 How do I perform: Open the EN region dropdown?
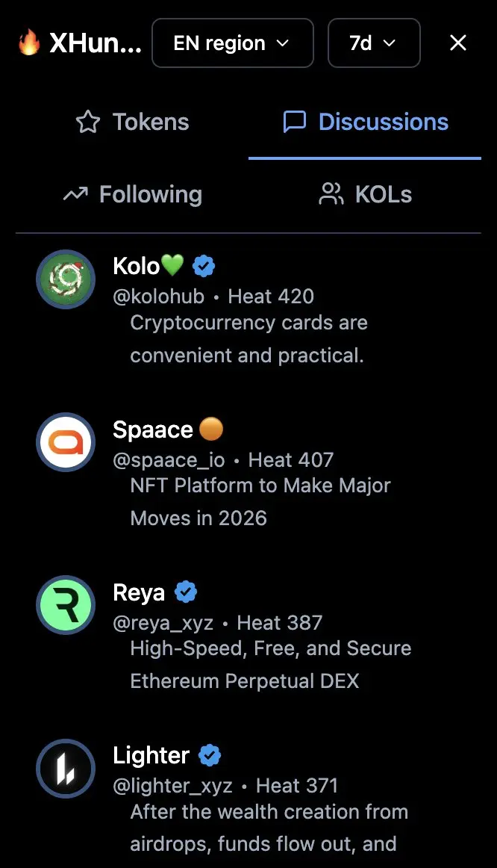pyautogui.click(x=232, y=43)
